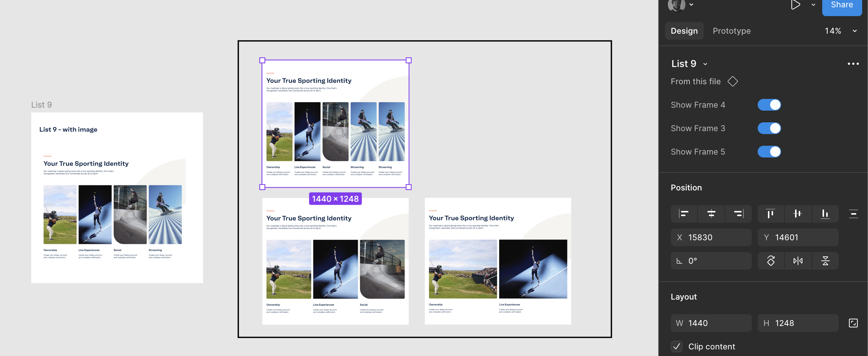Screen dimensions: 868x356
Task: Edit the height H field
Action: pos(798,323)
